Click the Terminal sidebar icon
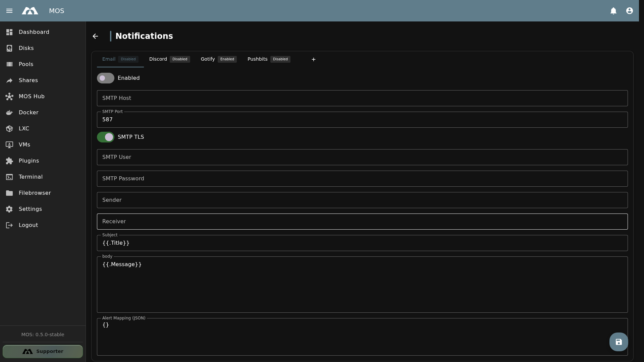 (x=9, y=177)
